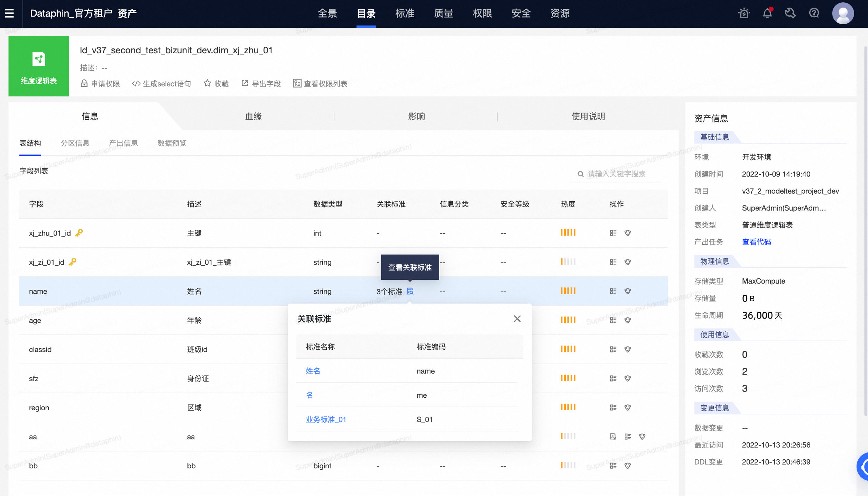This screenshot has height=496, width=868.
Task: Click the help question-mark icon
Action: pyautogui.click(x=814, y=13)
